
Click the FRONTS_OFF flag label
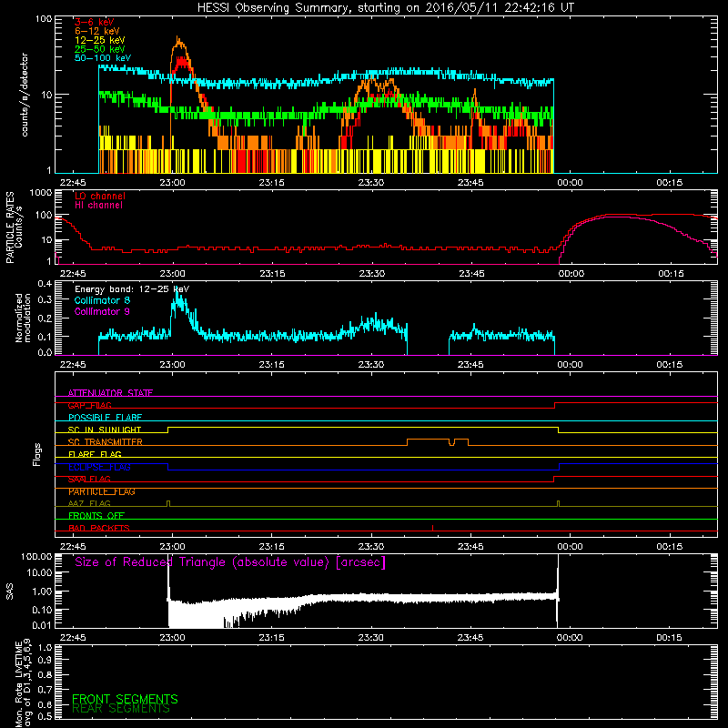pyautogui.click(x=96, y=515)
